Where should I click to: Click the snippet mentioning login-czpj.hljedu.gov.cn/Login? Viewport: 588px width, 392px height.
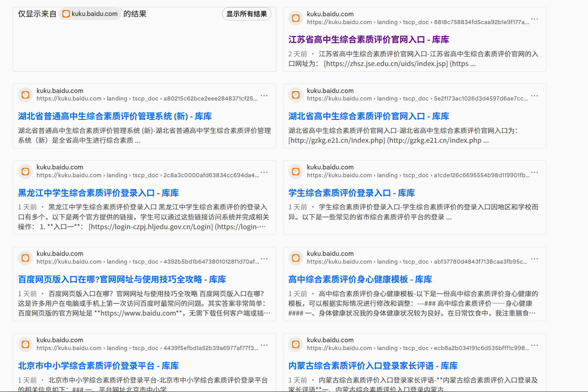pyautogui.click(x=144, y=217)
